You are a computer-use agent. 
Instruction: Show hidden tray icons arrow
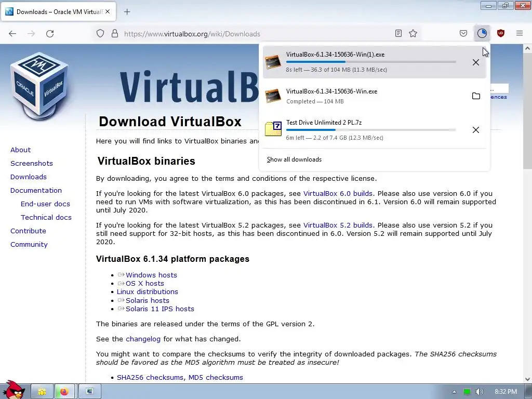click(454, 392)
